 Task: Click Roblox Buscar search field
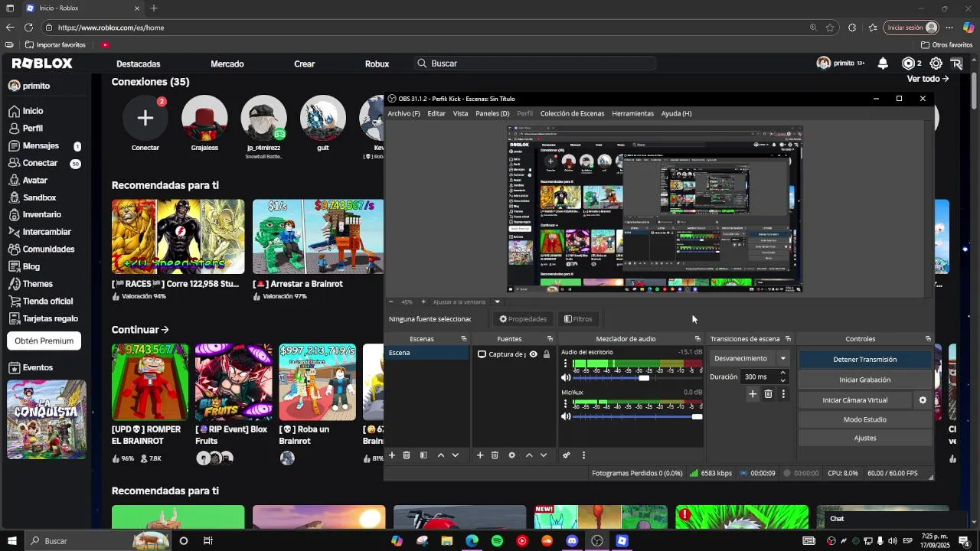pos(535,64)
